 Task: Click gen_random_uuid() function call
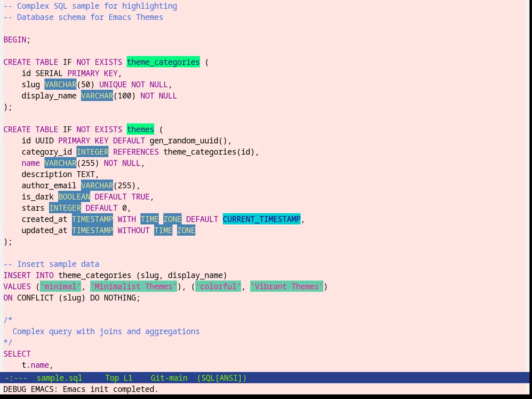[188, 140]
